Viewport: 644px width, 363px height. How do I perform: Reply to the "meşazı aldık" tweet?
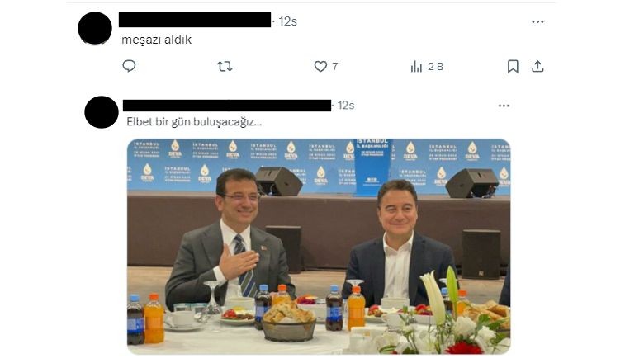(129, 66)
